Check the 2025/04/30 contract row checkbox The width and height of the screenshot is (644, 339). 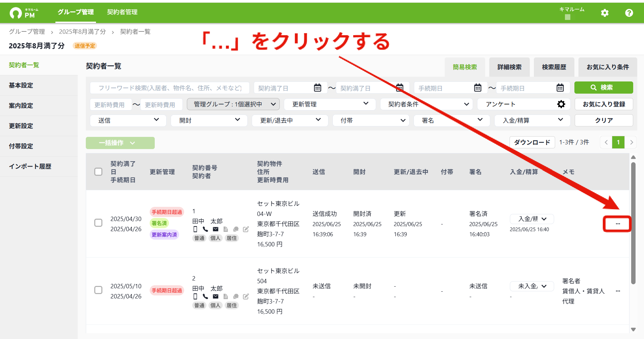click(98, 223)
